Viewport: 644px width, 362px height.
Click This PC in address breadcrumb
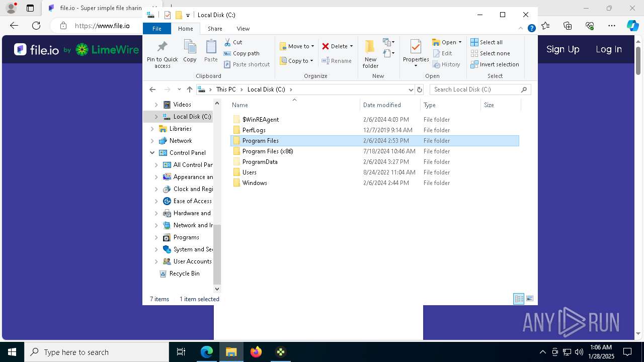pyautogui.click(x=225, y=89)
